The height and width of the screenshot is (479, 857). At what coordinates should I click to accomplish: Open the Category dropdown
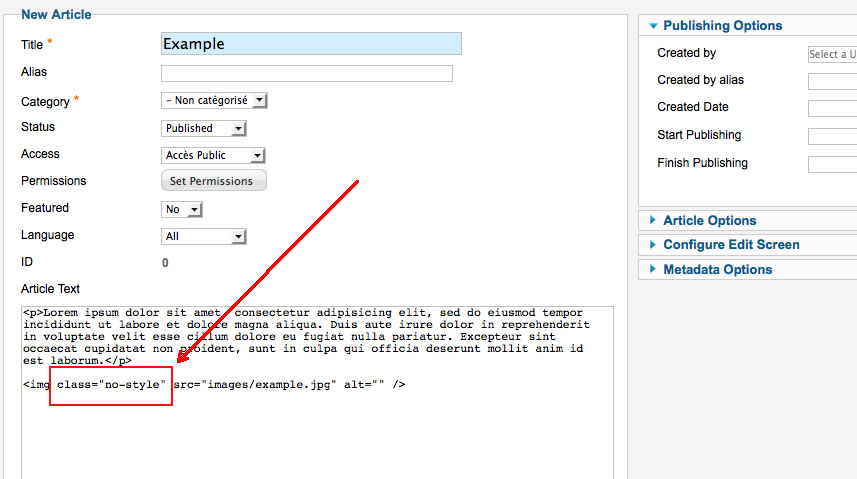click(x=214, y=100)
